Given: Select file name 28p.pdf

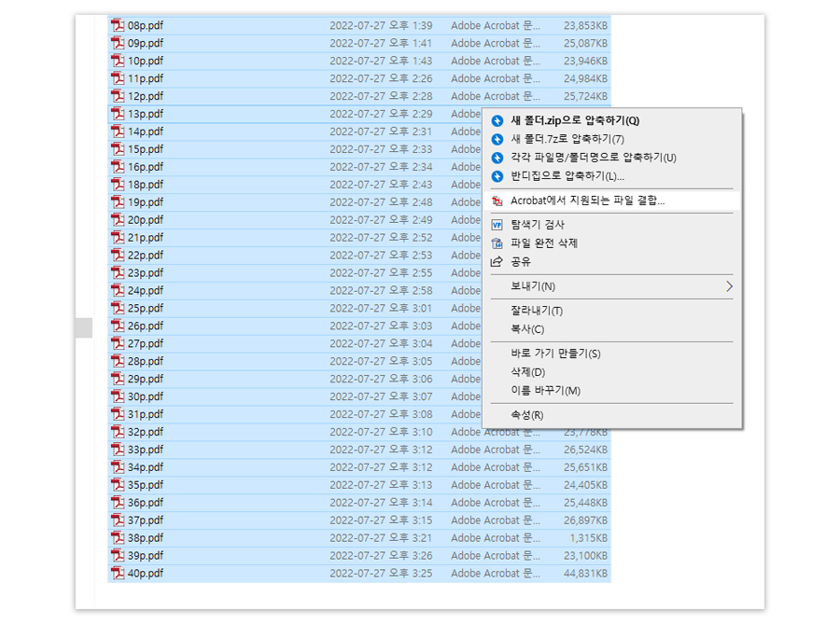Looking at the screenshot, I should click(146, 361).
